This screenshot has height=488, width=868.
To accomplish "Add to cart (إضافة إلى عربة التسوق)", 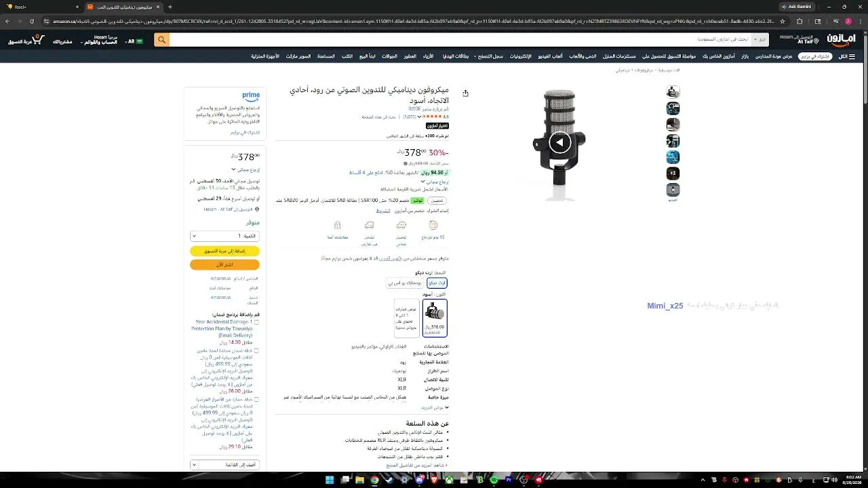I will click(224, 251).
